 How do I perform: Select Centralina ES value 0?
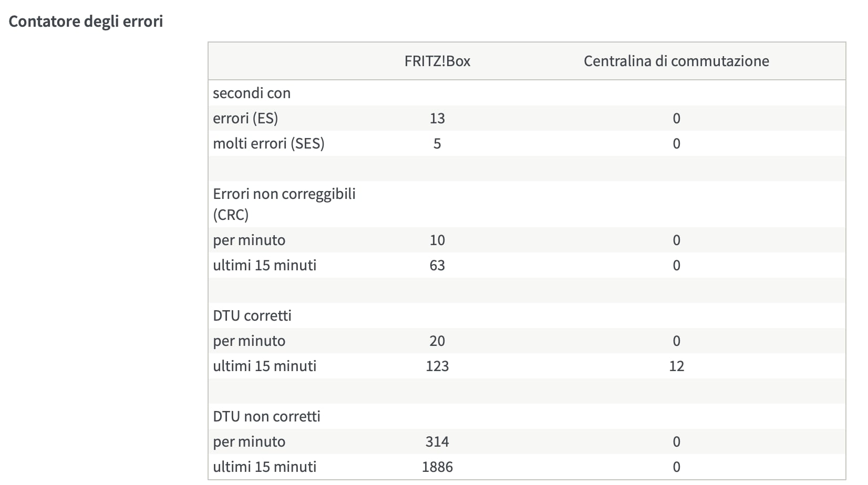pos(676,118)
